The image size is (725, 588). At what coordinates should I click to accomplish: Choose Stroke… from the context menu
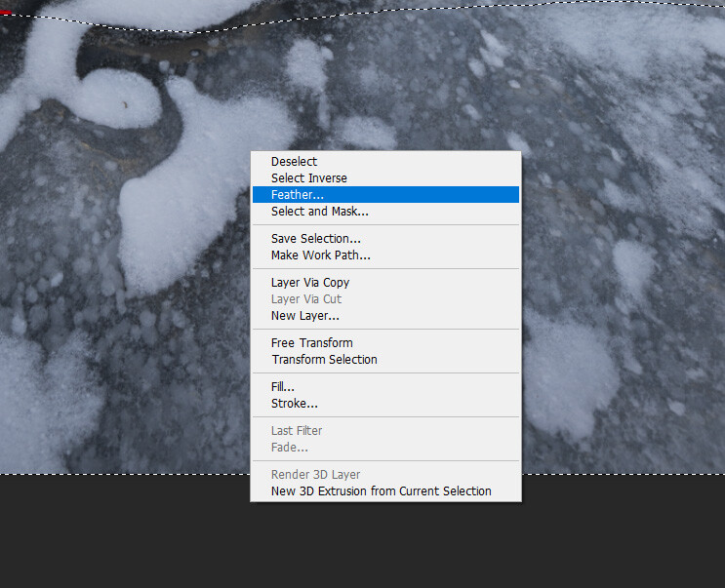click(x=385, y=404)
